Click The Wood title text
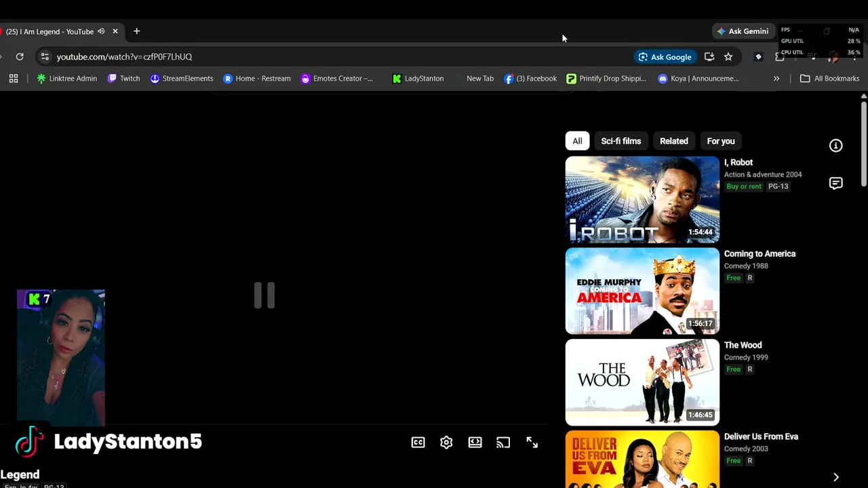868x488 pixels. 743,346
